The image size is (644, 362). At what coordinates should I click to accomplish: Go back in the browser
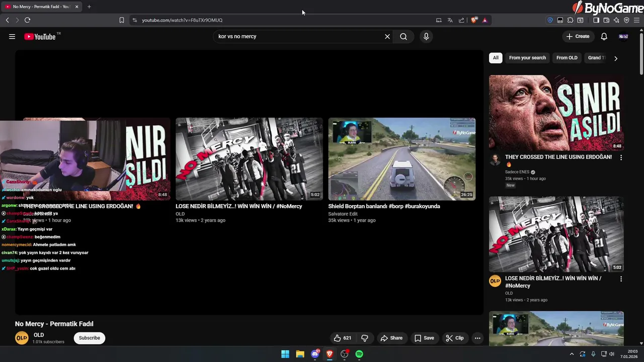point(7,20)
